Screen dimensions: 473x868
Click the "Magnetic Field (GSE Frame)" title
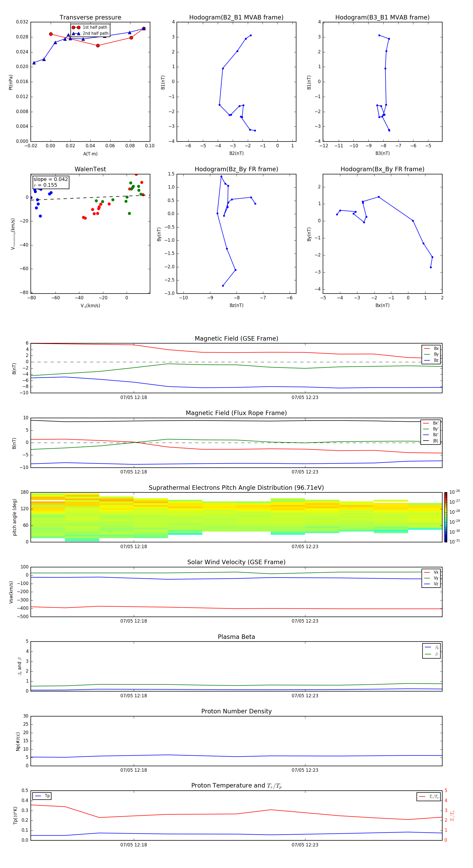[236, 339]
